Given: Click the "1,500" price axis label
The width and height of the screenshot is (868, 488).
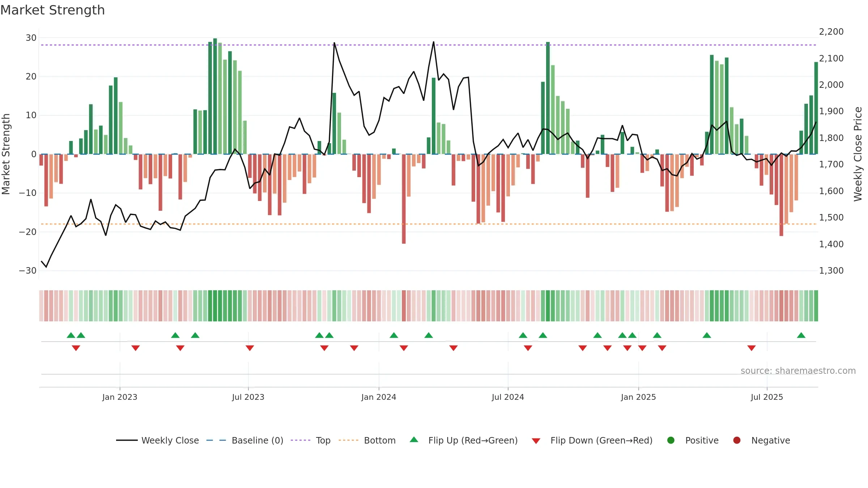Looking at the screenshot, I should 831,217.
